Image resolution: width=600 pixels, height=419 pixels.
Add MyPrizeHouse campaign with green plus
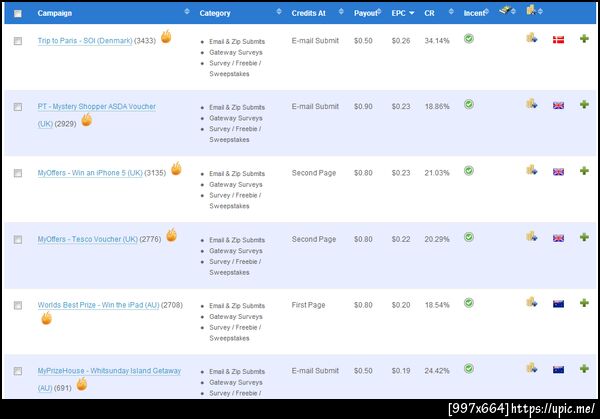coord(584,369)
